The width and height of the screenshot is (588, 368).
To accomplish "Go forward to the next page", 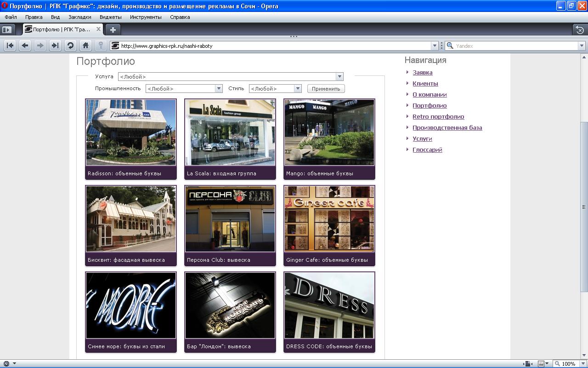I will click(40, 46).
